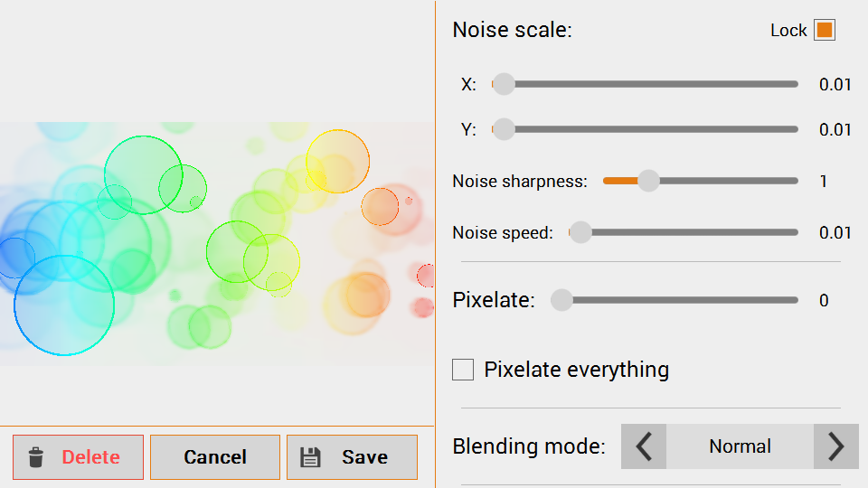The height and width of the screenshot is (488, 868).
Task: Click the Noise scale X slider handle
Action: (504, 84)
